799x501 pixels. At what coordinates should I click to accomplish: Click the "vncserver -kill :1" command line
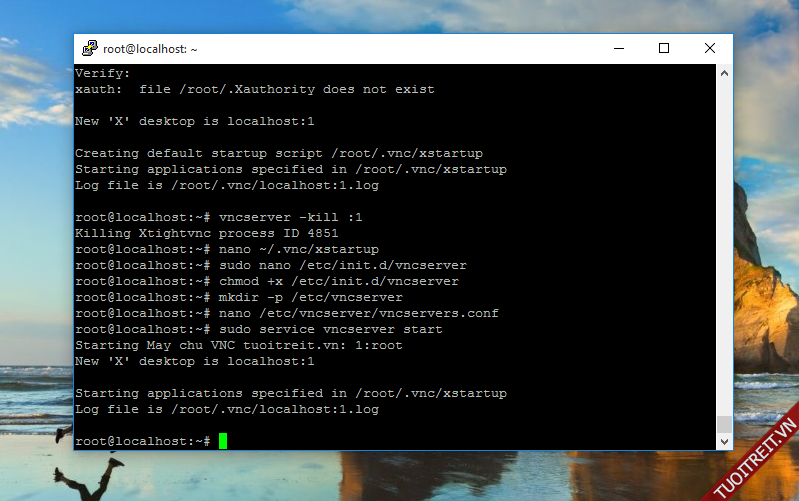(x=283, y=217)
